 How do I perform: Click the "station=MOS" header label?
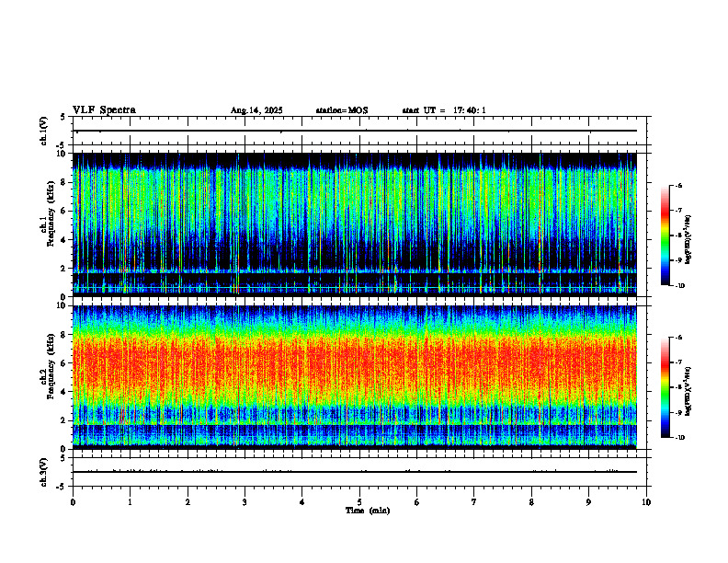(x=342, y=110)
